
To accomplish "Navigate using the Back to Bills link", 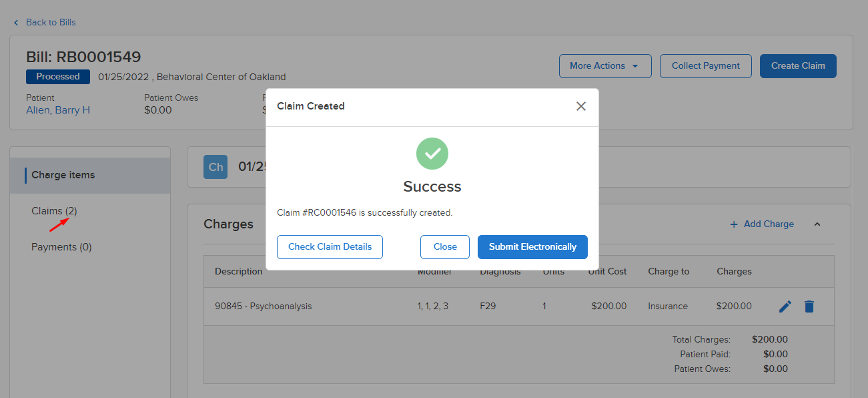I will pyautogui.click(x=51, y=22).
